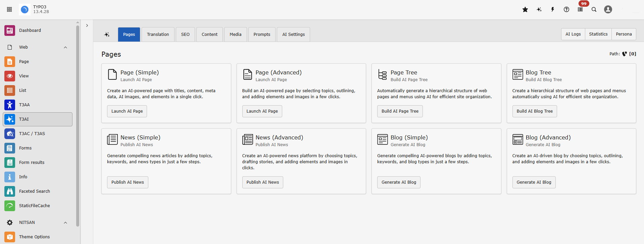This screenshot has width=644, height=244.
Task: Open the StaticFileCache module icon
Action: coord(10,206)
